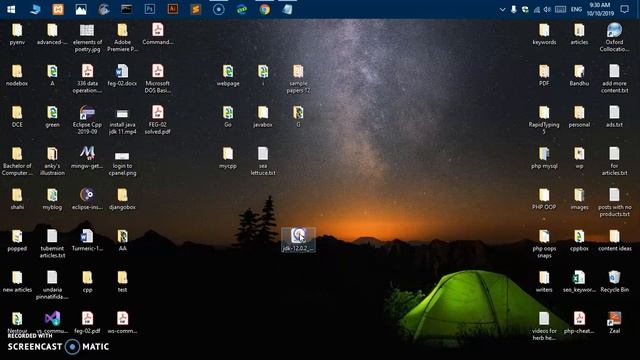Select the javabox folder

(263, 116)
